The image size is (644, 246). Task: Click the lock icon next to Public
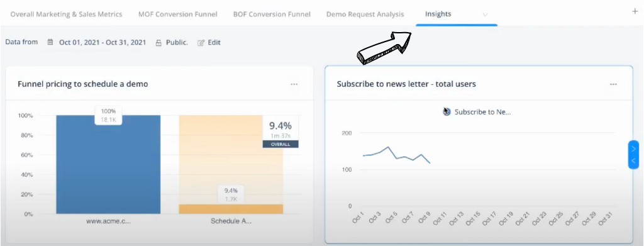pos(158,42)
